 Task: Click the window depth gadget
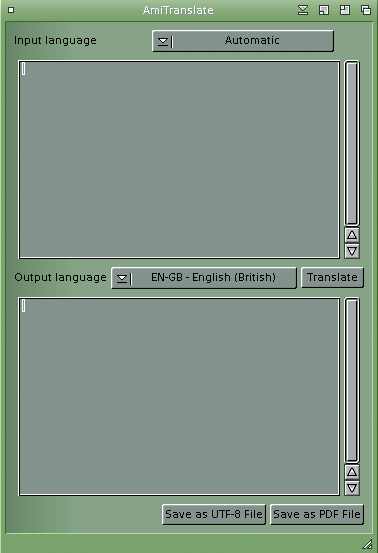tap(366, 10)
